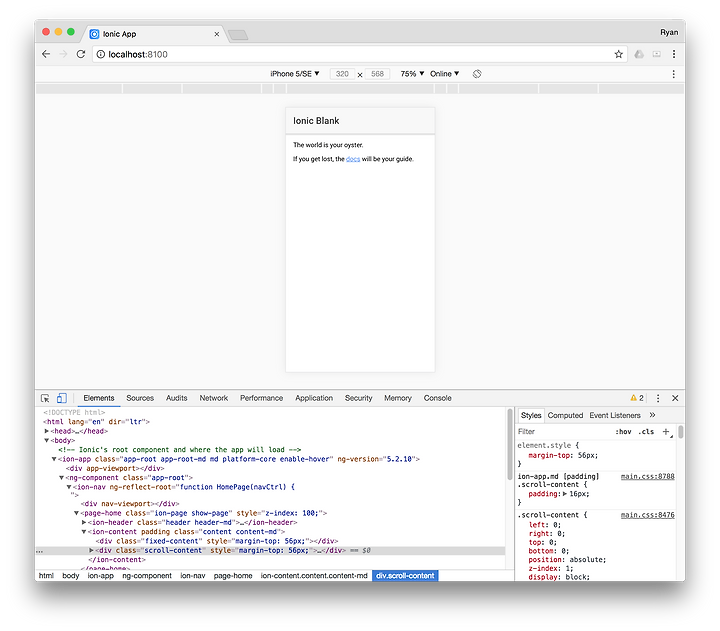This screenshot has width=720, height=631.
Task: Open the Online throttling dropdown
Action: tap(444, 74)
